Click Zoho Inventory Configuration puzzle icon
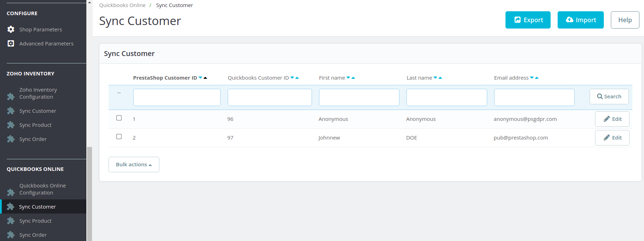This screenshot has width=644, height=241. (11, 97)
